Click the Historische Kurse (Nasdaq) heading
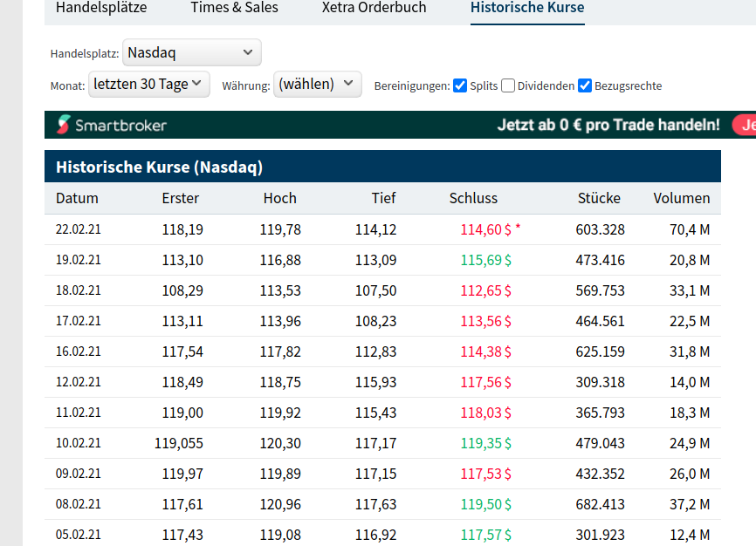The height and width of the screenshot is (546, 756). tap(160, 167)
